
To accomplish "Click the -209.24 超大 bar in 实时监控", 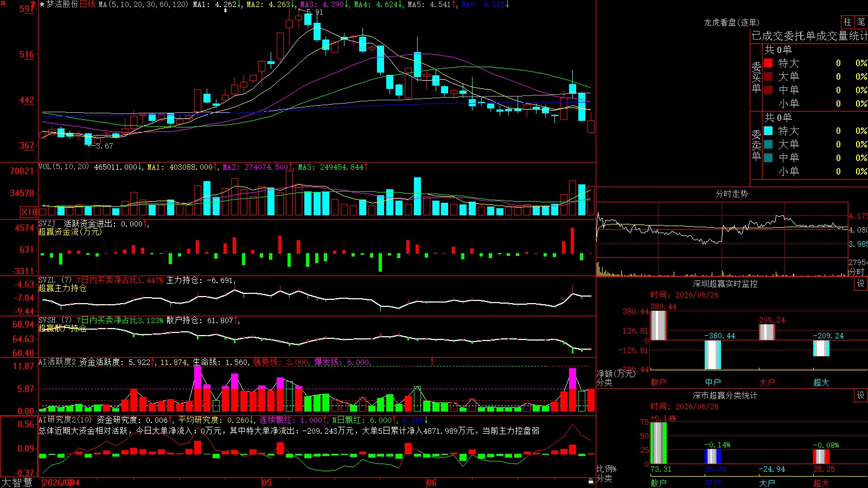I will (821, 348).
